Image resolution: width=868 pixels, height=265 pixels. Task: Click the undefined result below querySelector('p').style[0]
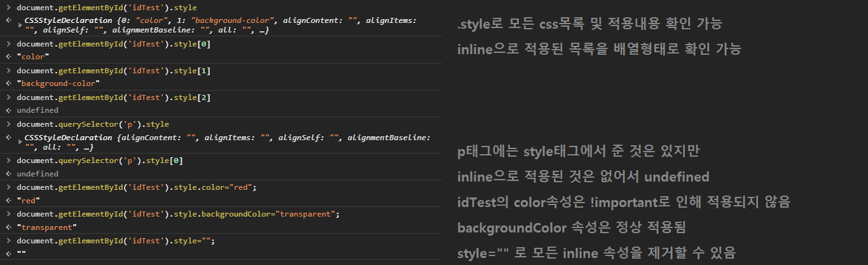[38, 174]
